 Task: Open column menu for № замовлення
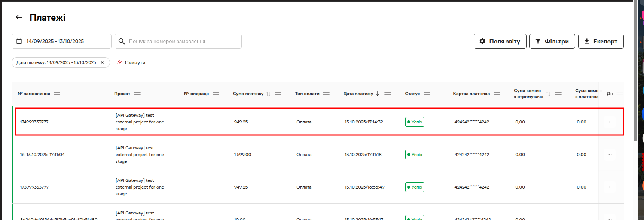pos(57,94)
